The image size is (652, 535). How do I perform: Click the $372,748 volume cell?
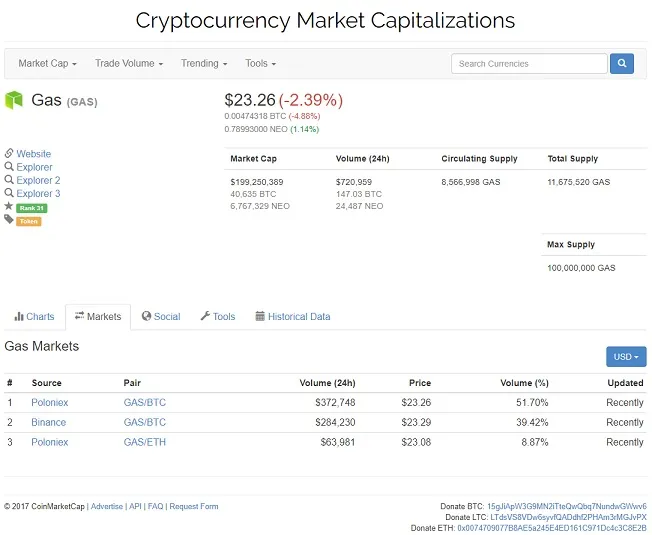point(335,402)
